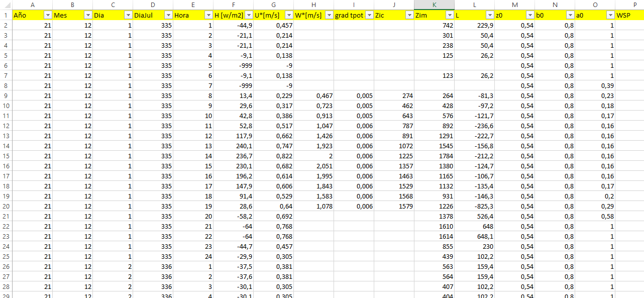This screenshot has height=298, width=644.
Task: Select the W* cell containing 0,913
Action: click(313, 116)
